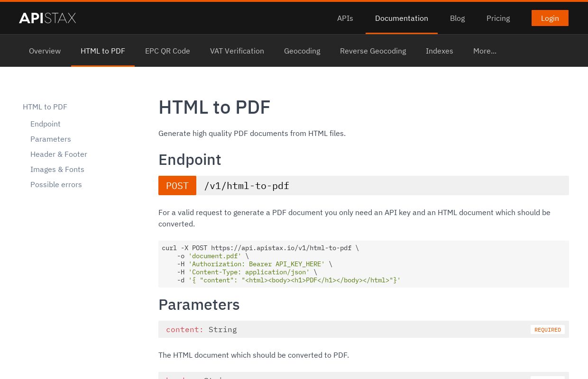Viewport: 588px width, 379px height.
Task: Click the orange Login button
Action: [x=550, y=18]
